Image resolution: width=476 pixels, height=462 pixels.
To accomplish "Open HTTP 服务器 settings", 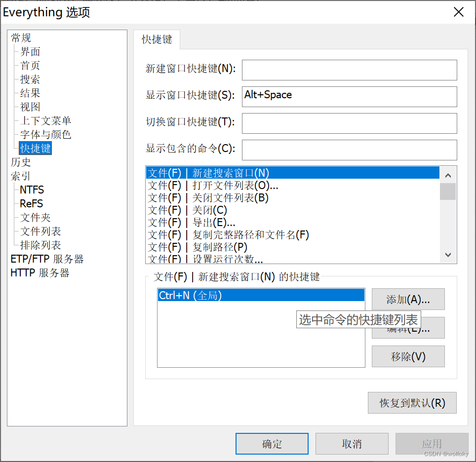I will point(40,272).
